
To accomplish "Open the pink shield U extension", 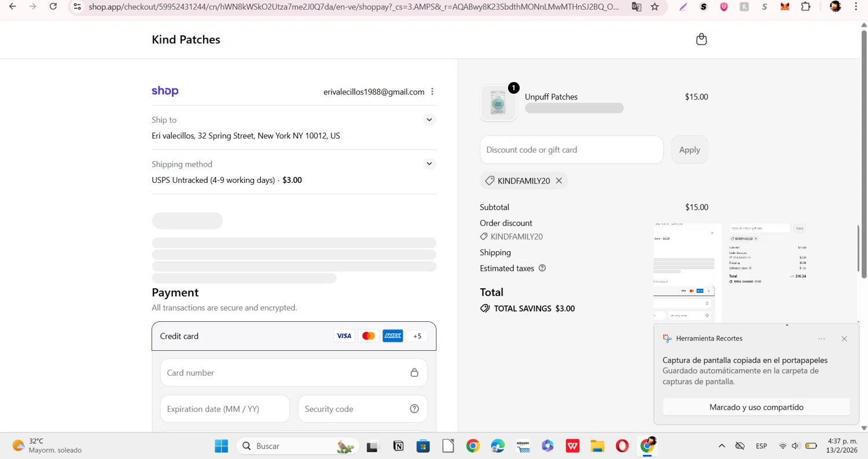I will pyautogui.click(x=724, y=7).
